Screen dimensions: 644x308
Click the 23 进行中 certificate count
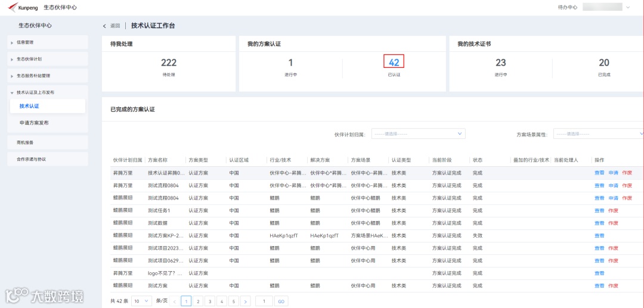[x=501, y=63]
